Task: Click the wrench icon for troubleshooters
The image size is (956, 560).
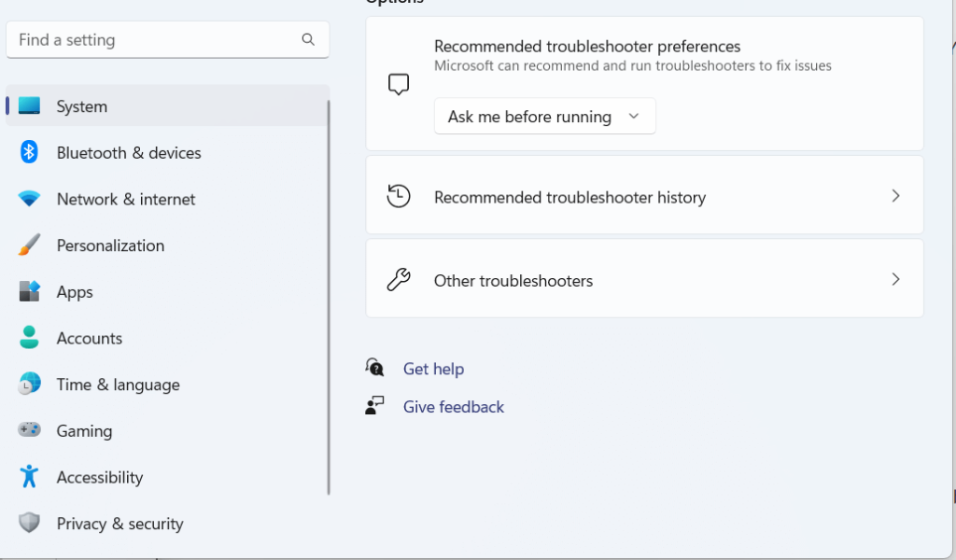Action: click(398, 280)
